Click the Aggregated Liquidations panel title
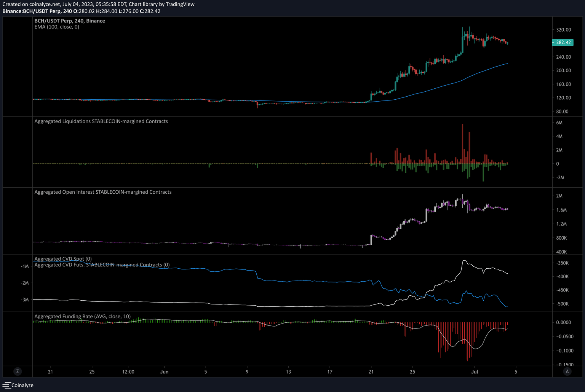 [x=101, y=121]
